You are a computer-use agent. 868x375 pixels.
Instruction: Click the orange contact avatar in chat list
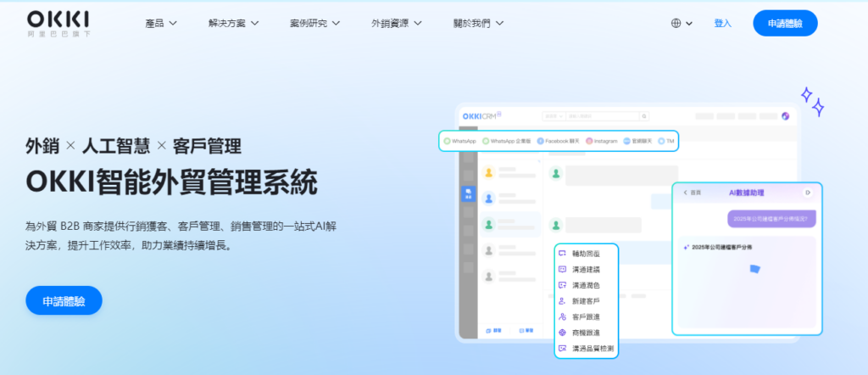pyautogui.click(x=489, y=172)
